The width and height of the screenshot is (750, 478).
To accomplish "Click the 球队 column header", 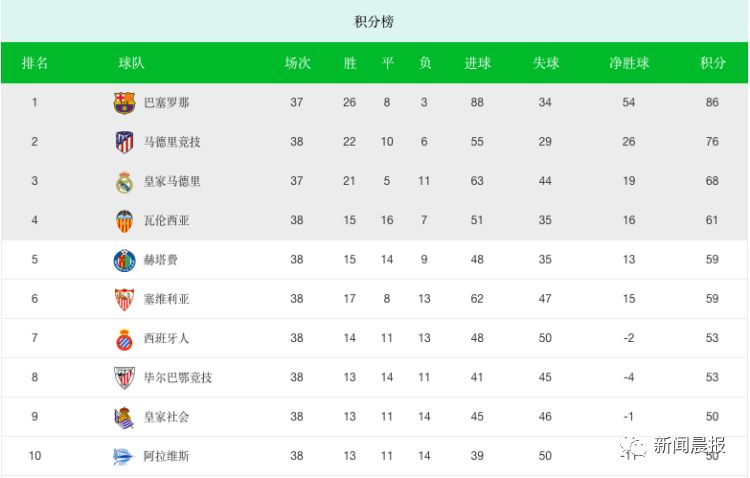I will tap(131, 63).
